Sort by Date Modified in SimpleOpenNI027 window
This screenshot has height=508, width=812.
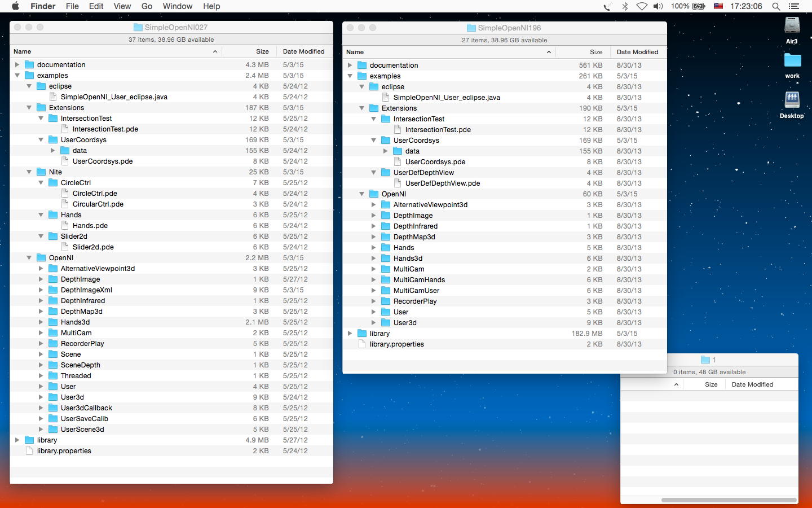(304, 51)
